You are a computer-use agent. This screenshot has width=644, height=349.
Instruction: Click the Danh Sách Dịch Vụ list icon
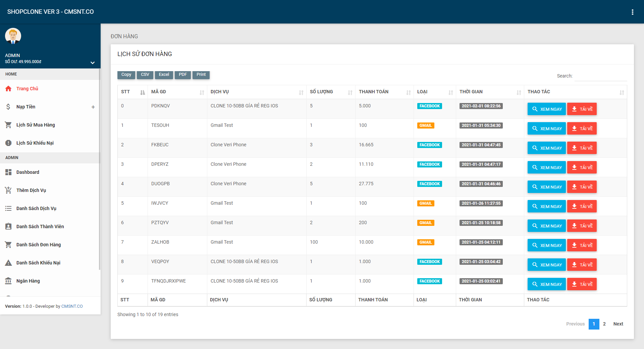point(8,208)
